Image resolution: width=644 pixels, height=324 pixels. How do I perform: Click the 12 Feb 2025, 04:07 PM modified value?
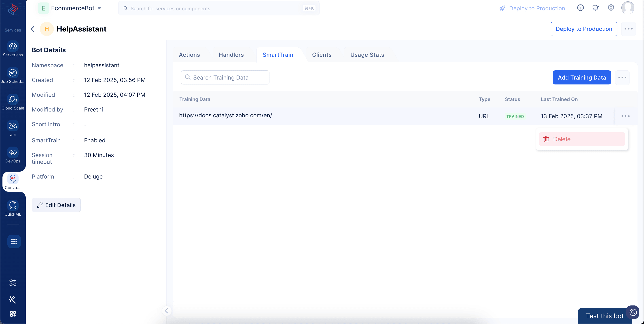pyautogui.click(x=115, y=95)
